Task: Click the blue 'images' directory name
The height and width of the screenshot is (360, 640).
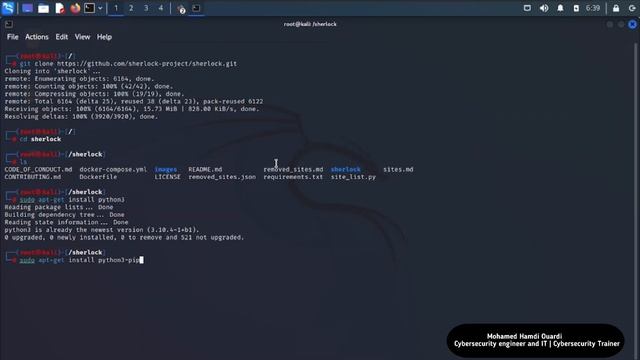Action: [x=166, y=169]
